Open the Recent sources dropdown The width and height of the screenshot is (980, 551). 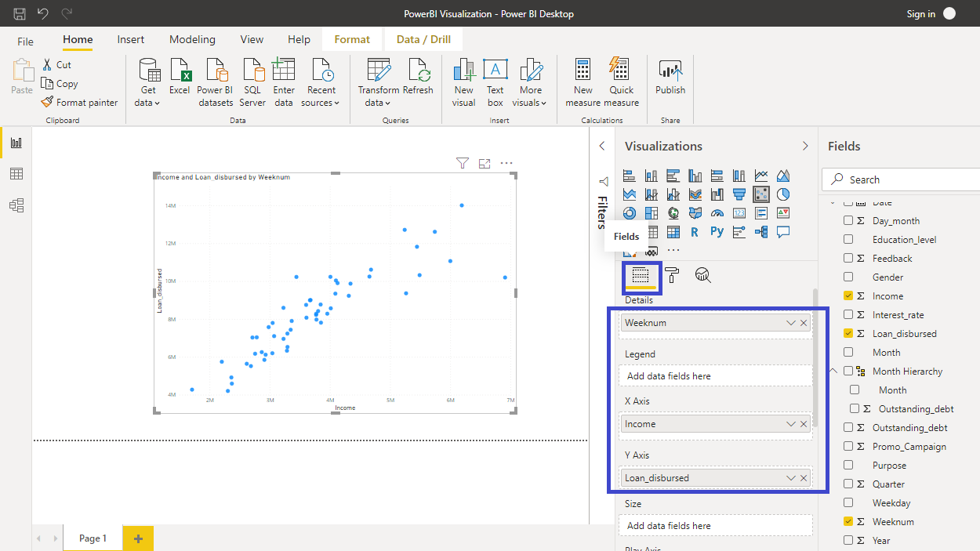[x=321, y=82]
